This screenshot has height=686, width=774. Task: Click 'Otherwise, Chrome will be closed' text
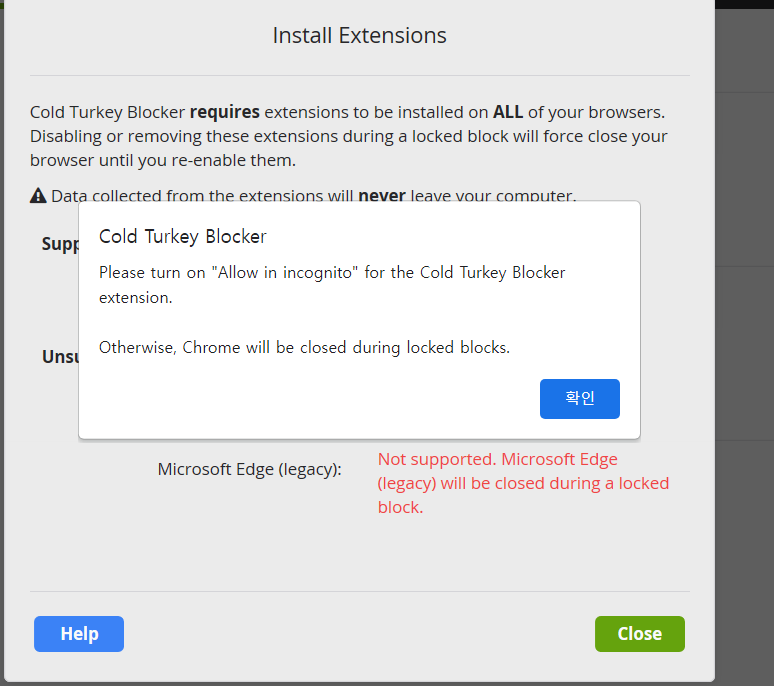point(304,347)
